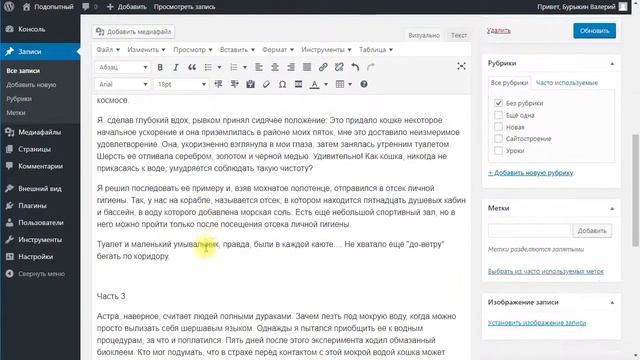Click the Добавить tag button
The height and width of the screenshot is (360, 640).
[x=592, y=231]
